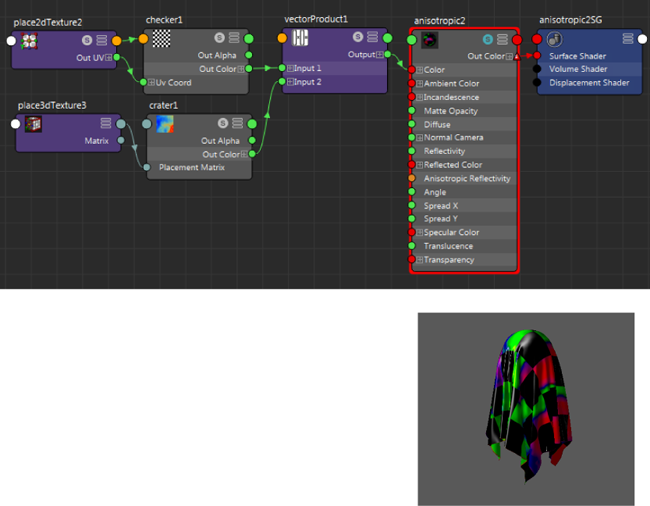Click the crater1 texture swatch icon
The image size is (650, 506).
point(165,124)
